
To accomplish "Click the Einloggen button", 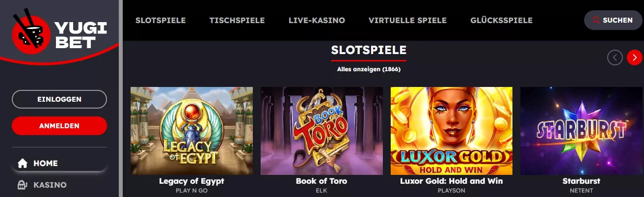I will [59, 99].
